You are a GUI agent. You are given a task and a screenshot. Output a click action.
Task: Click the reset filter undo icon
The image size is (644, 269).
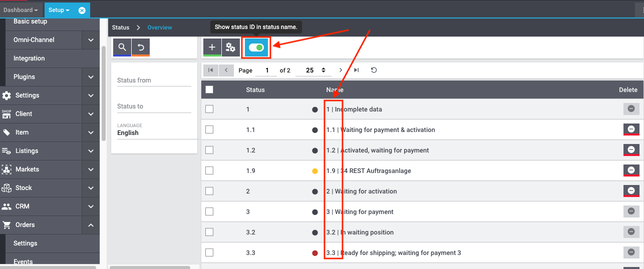(x=141, y=47)
